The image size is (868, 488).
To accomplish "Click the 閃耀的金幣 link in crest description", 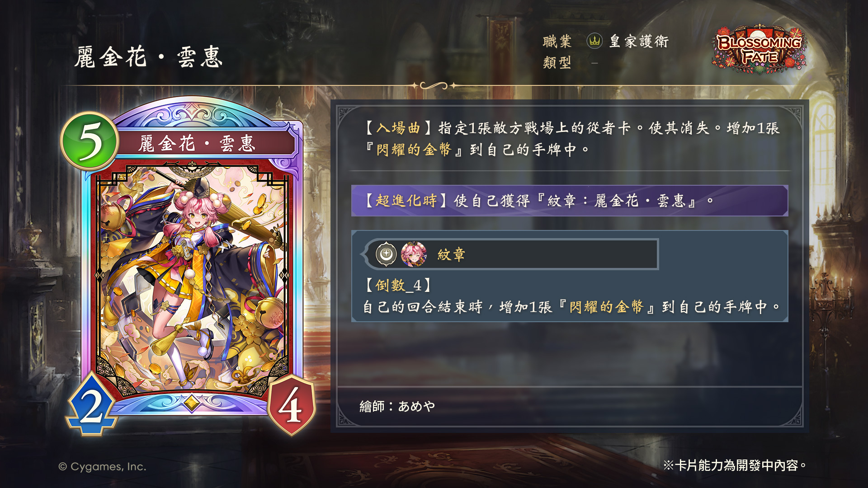I will pyautogui.click(x=606, y=307).
